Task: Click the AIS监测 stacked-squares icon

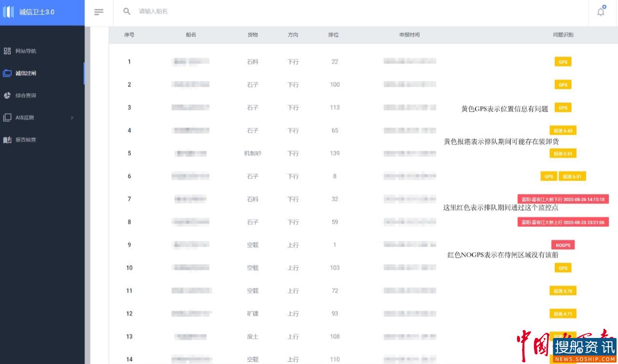Action: 7,117
